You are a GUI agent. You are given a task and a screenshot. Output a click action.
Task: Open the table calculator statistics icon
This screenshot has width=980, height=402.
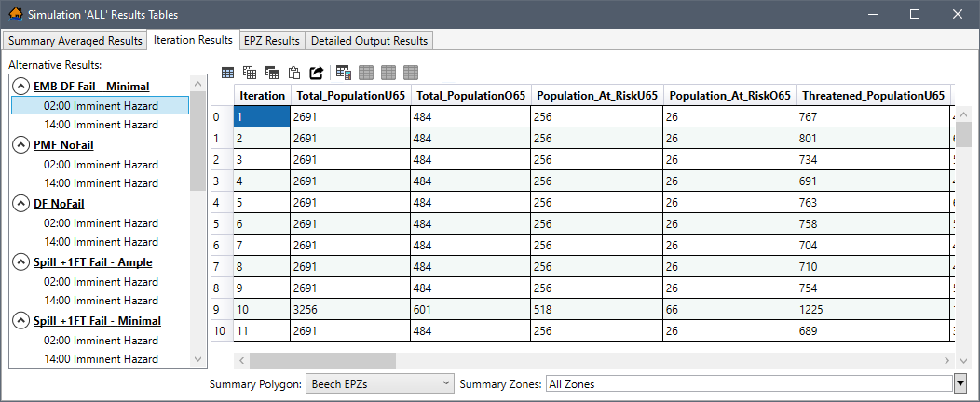click(x=343, y=73)
